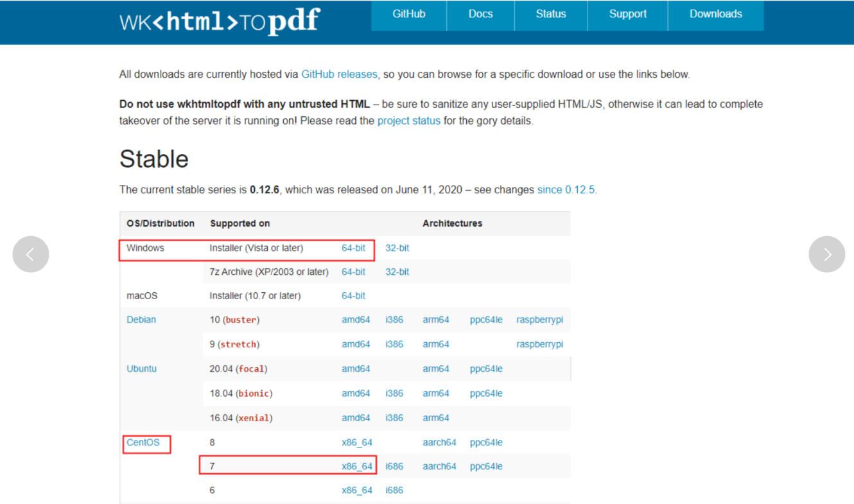Download CentOS 8 aarch64

[439, 442]
